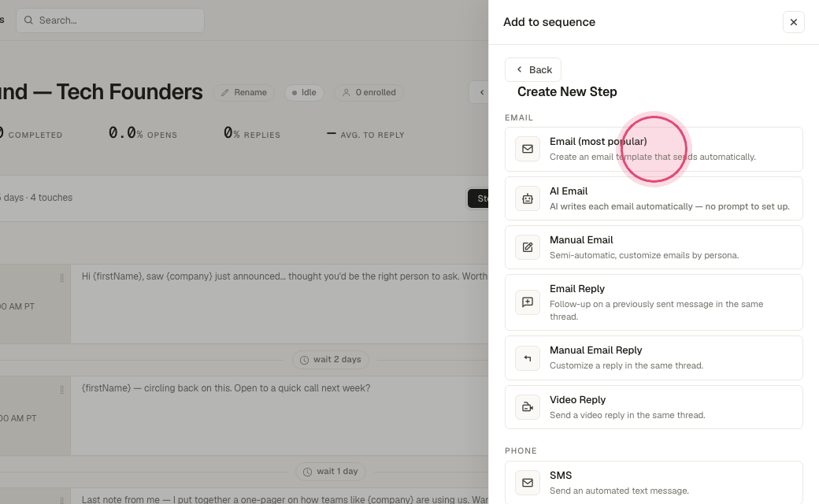Click 'Send an automated text message.' description
This screenshot has width=819, height=504.
pos(619,491)
